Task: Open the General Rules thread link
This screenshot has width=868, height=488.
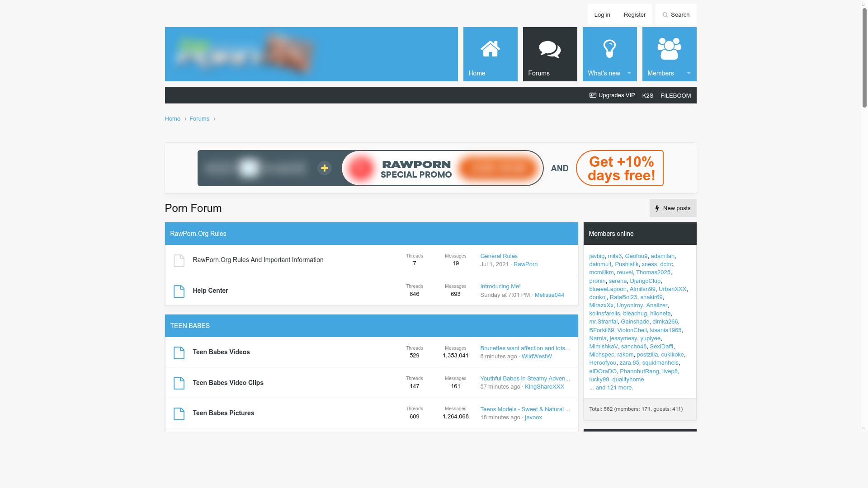Action: [x=499, y=256]
